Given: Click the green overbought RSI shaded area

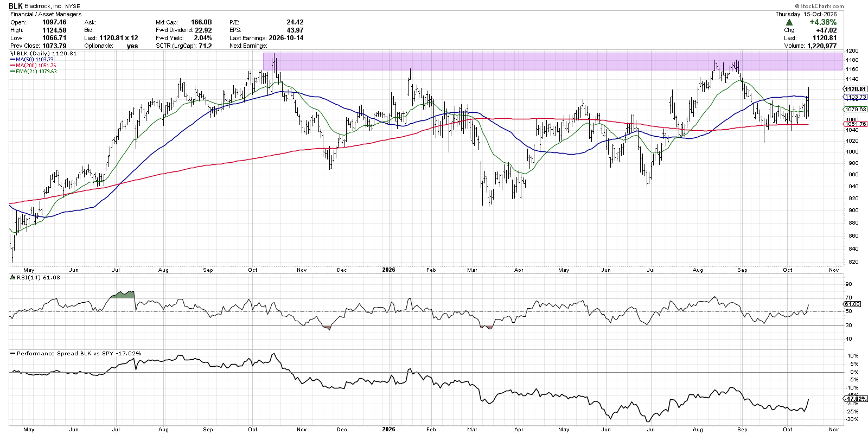Looking at the screenshot, I should [x=123, y=295].
